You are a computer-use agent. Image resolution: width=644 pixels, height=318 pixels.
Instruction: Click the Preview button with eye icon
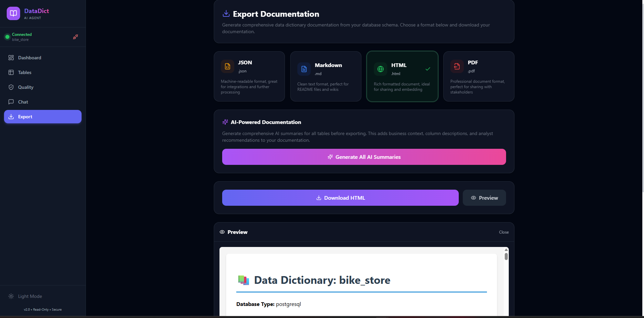coord(484,198)
